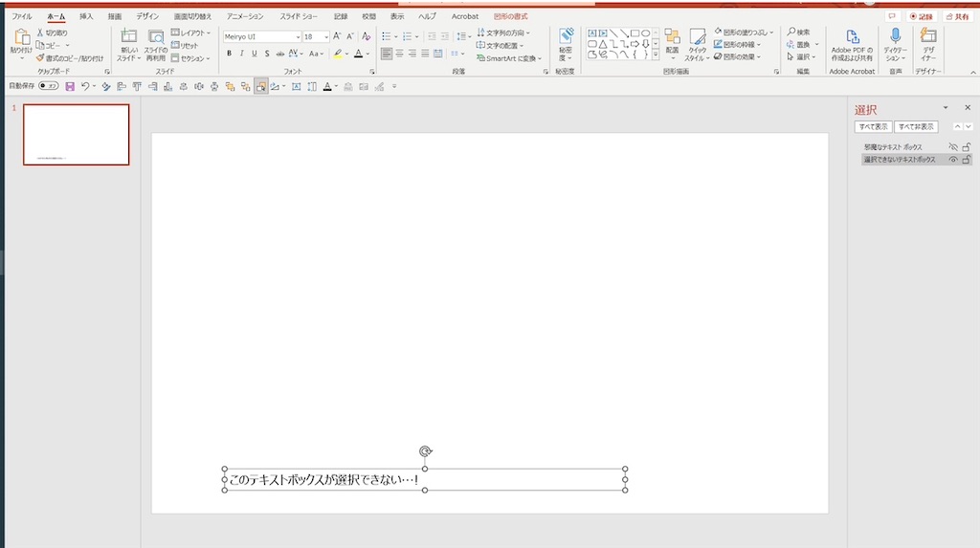Click 書式のコピー/貼り付け format painter

[70, 58]
